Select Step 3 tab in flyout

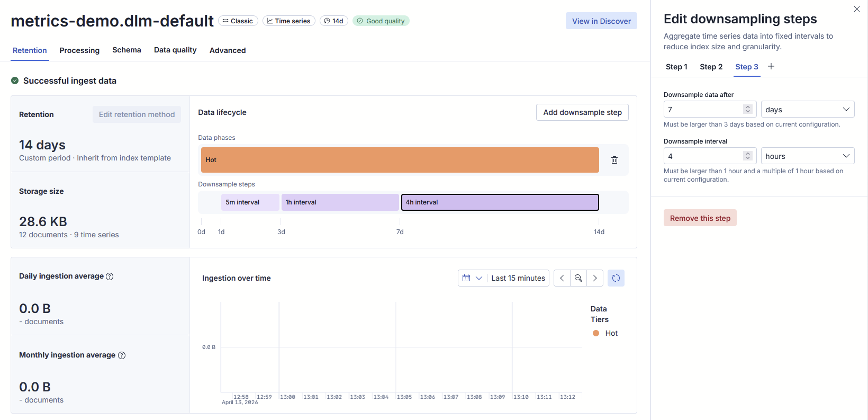[x=747, y=67]
